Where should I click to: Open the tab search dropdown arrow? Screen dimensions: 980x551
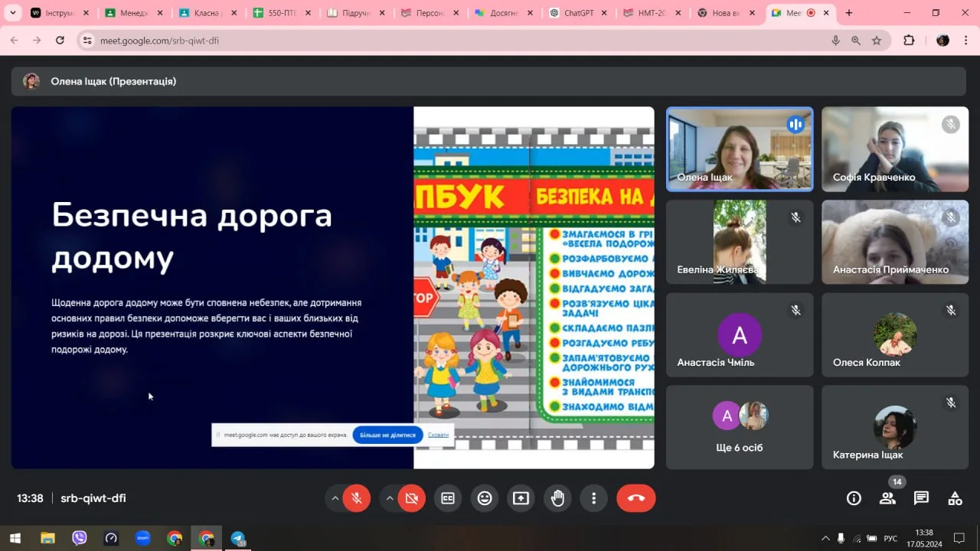coord(12,13)
